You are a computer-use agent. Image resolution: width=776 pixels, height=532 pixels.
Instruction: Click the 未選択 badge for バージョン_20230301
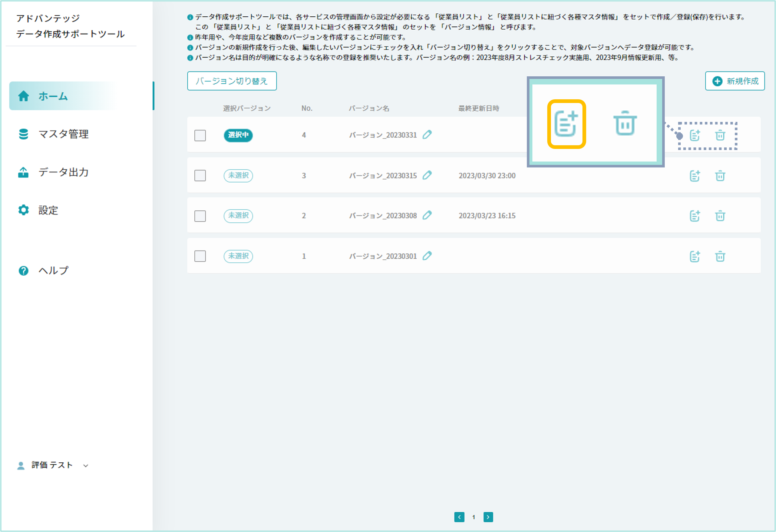238,256
